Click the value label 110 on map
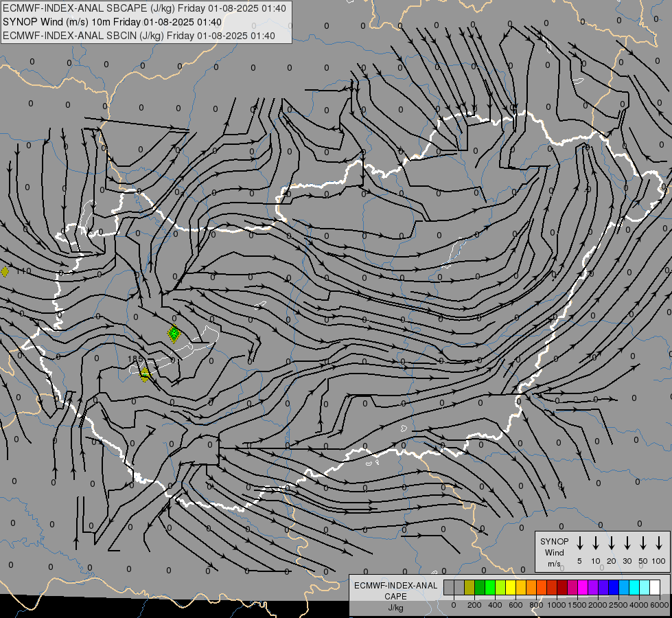Image resolution: width=672 pixels, height=618 pixels. (24, 271)
